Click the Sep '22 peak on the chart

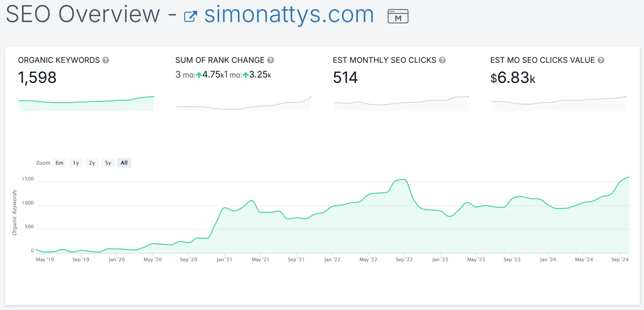pyautogui.click(x=403, y=180)
